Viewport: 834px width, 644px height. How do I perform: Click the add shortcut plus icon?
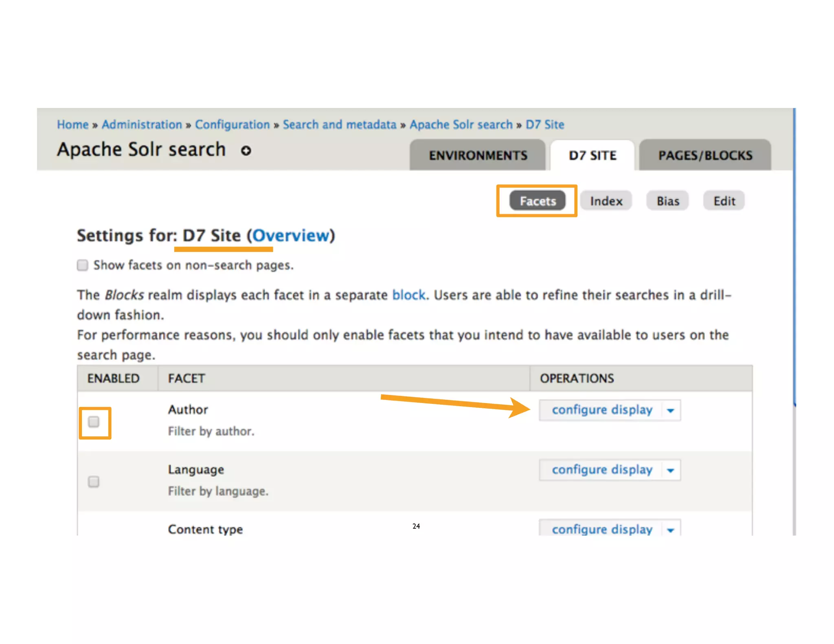click(x=246, y=151)
